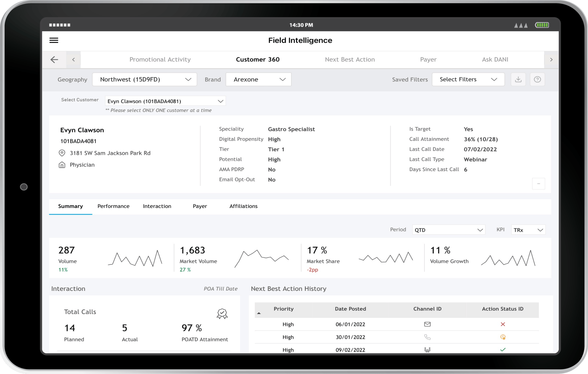Click the Action Status ID column header
The width and height of the screenshot is (588, 374).
pyautogui.click(x=503, y=309)
